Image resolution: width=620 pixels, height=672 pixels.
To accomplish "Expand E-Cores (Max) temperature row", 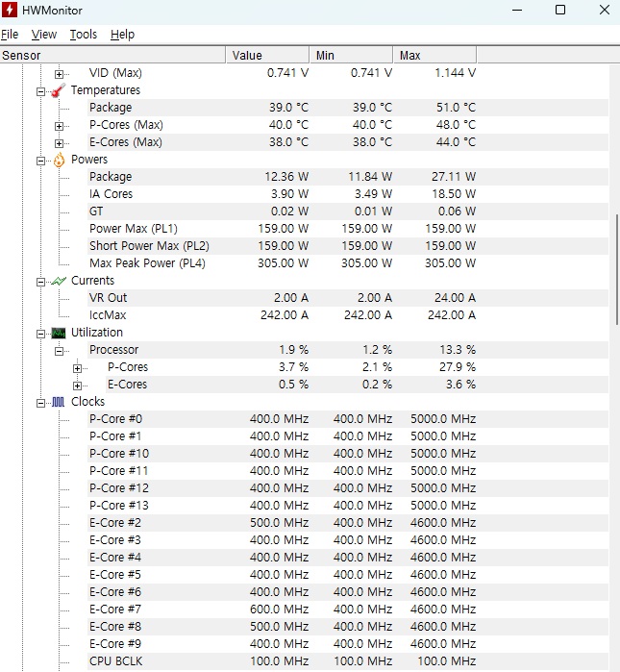I will pyautogui.click(x=60, y=143).
